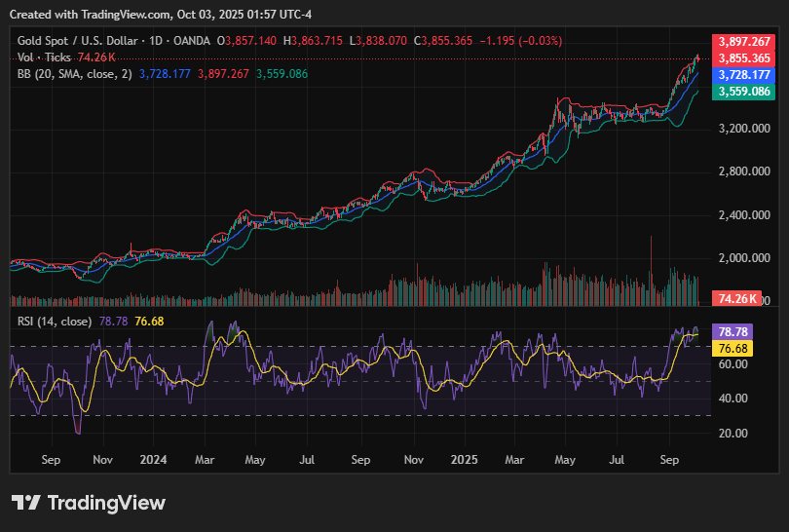Image resolution: width=789 pixels, height=532 pixels.
Task: Click the 2024 label on the time axis
Action: point(154,457)
